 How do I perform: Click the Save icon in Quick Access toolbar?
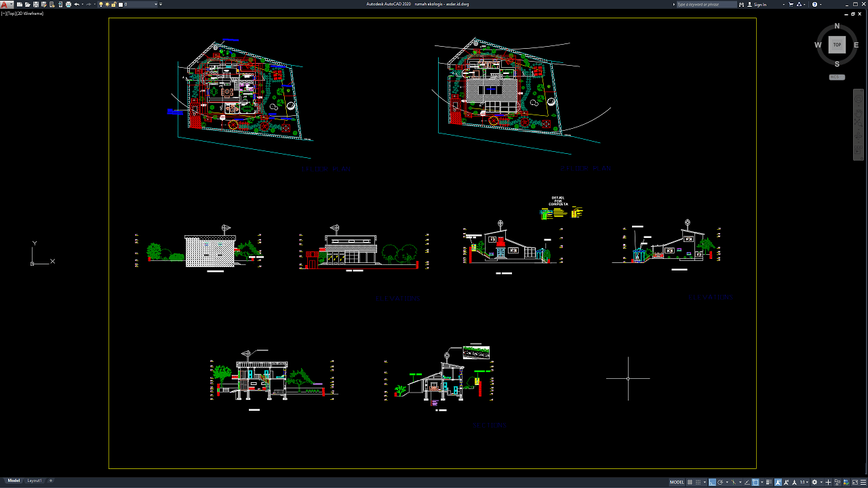[x=35, y=4]
